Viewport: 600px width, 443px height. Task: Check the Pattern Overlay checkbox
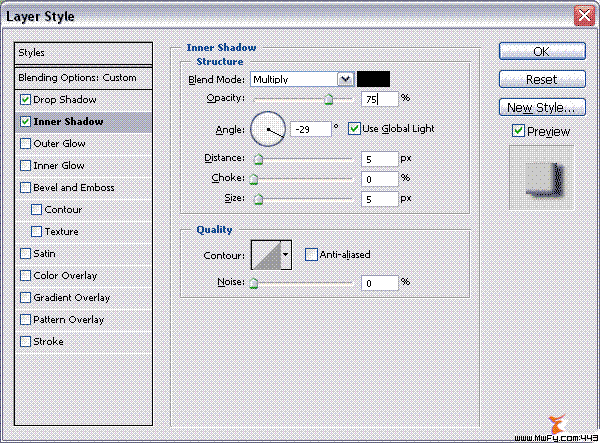coord(25,319)
